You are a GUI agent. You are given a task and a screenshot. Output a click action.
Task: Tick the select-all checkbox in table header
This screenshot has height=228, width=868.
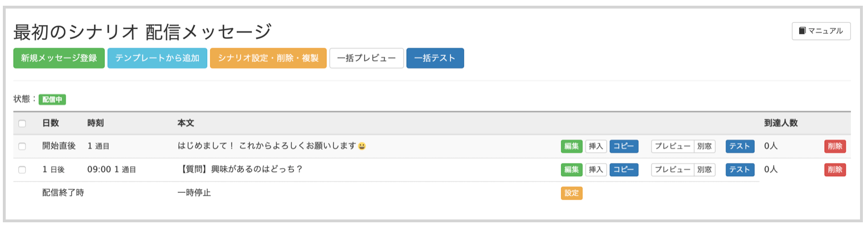tap(22, 124)
